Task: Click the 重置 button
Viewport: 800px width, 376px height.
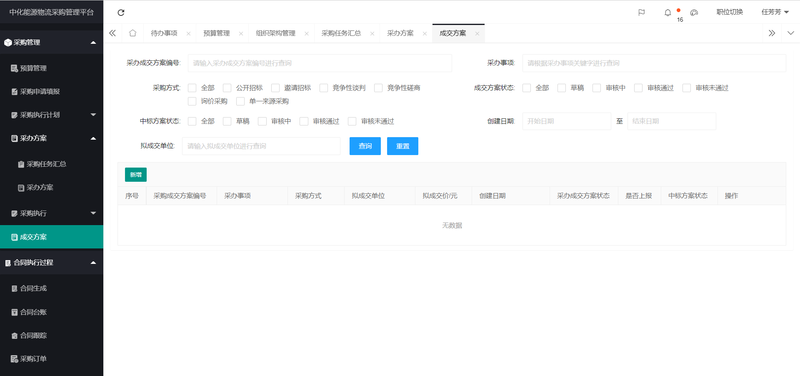Action: (x=403, y=146)
